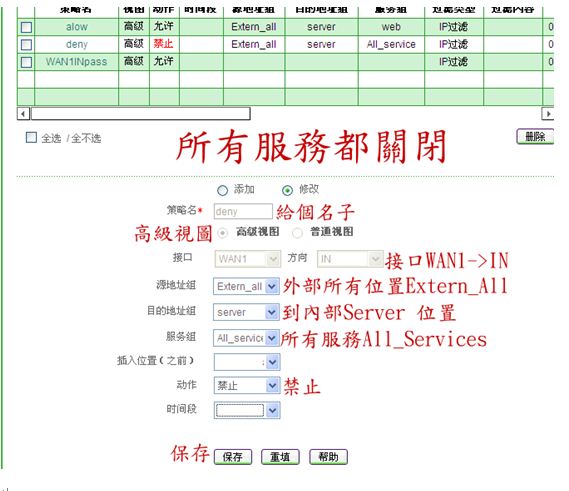Select the 添加 radio button

point(222,190)
